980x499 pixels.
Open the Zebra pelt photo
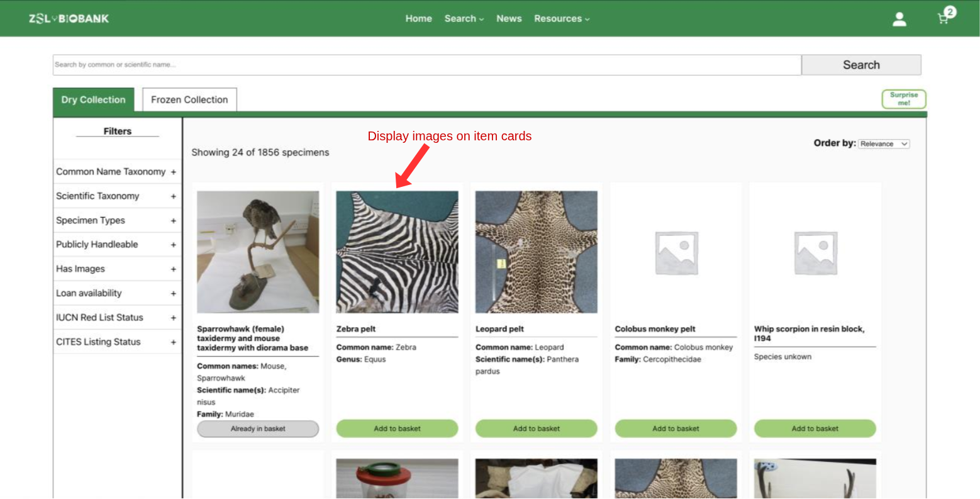[x=398, y=252]
